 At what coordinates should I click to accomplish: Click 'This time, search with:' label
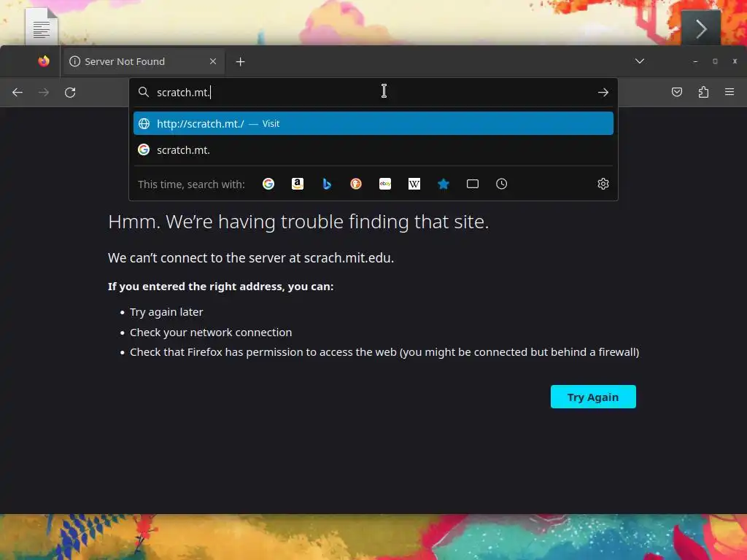tap(192, 184)
